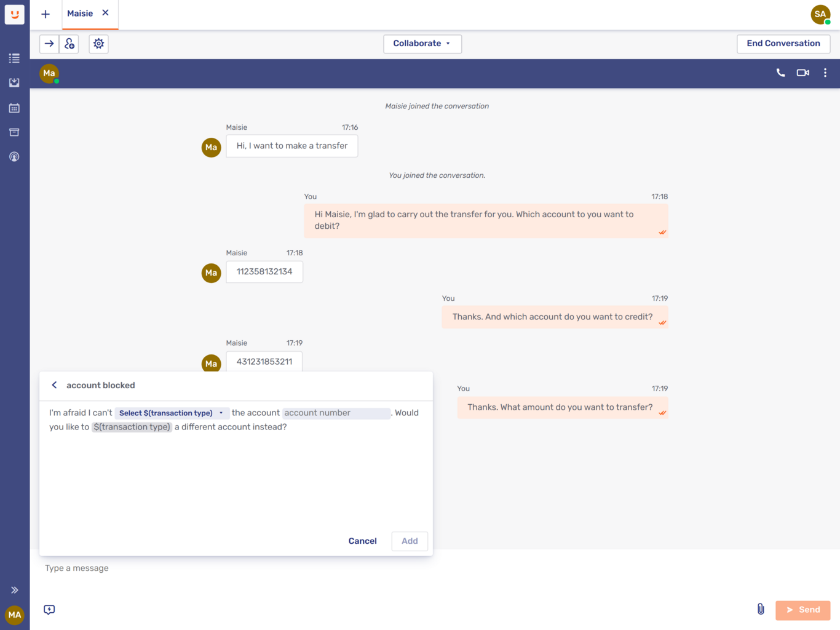Open the three-dot conversation menu

(825, 72)
